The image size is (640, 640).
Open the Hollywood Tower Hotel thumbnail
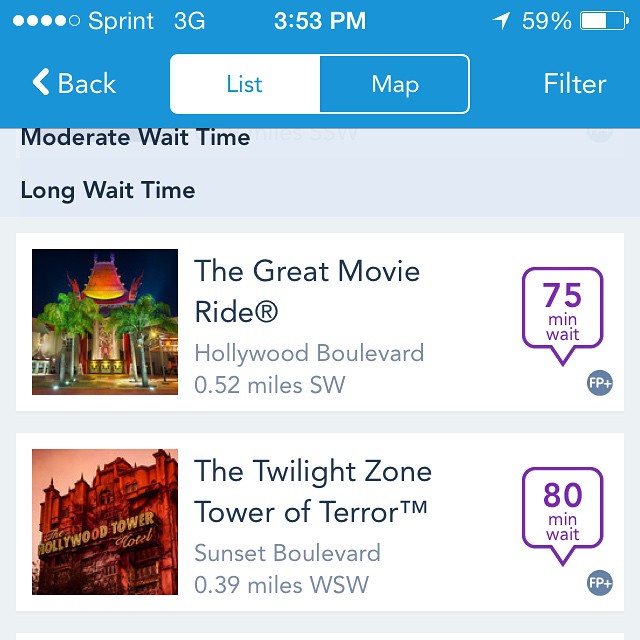tap(105, 522)
